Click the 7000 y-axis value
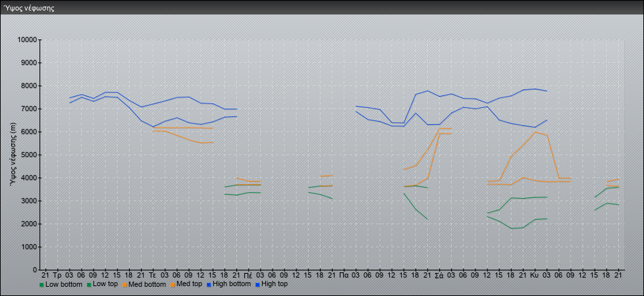The image size is (644, 296). click(x=29, y=109)
